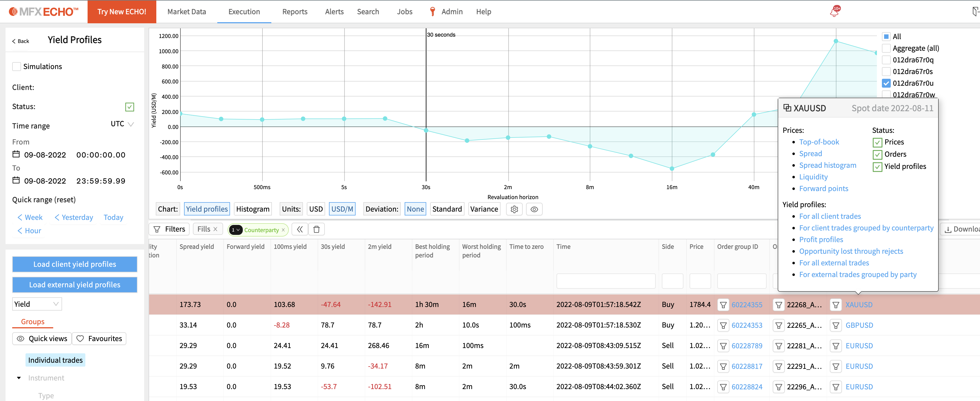
Task: Collapse the Instrument tree node
Action: tap(19, 378)
